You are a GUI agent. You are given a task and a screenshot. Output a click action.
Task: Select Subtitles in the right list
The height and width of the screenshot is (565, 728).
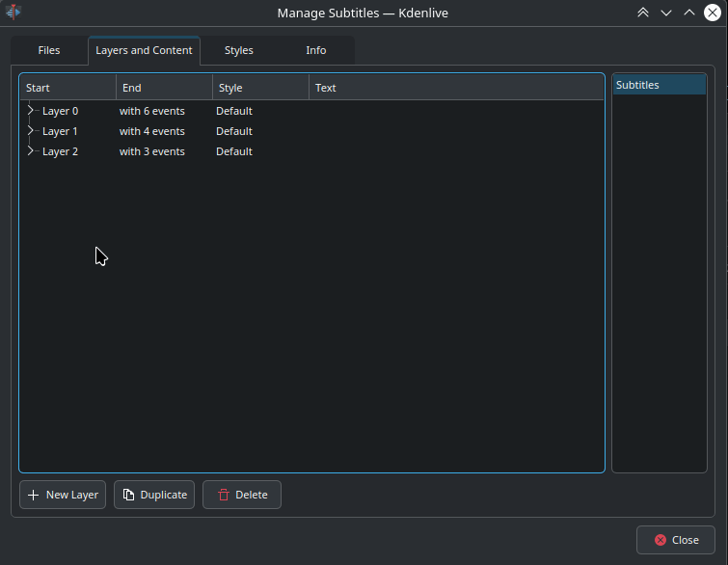point(659,85)
